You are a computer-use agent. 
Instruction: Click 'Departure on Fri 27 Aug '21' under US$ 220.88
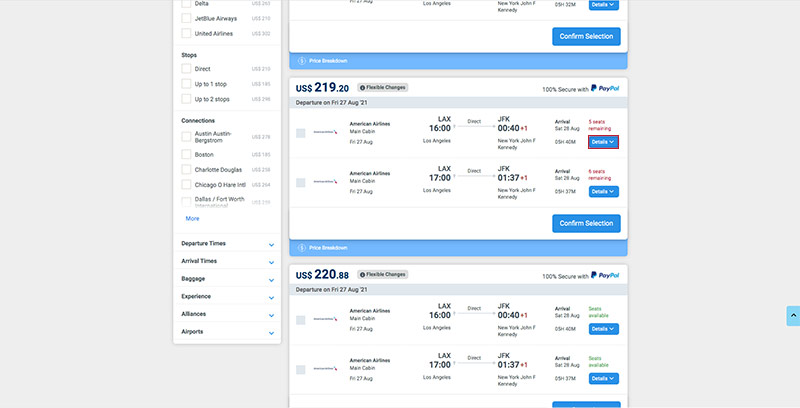click(x=332, y=290)
